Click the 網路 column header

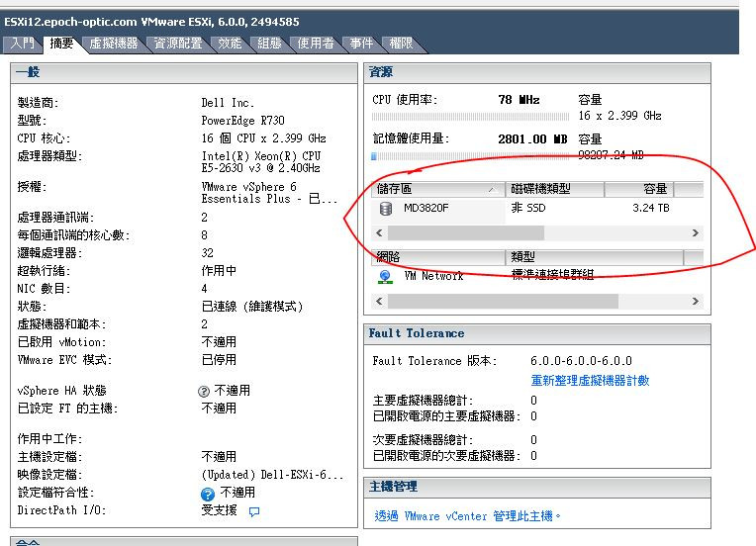point(437,257)
